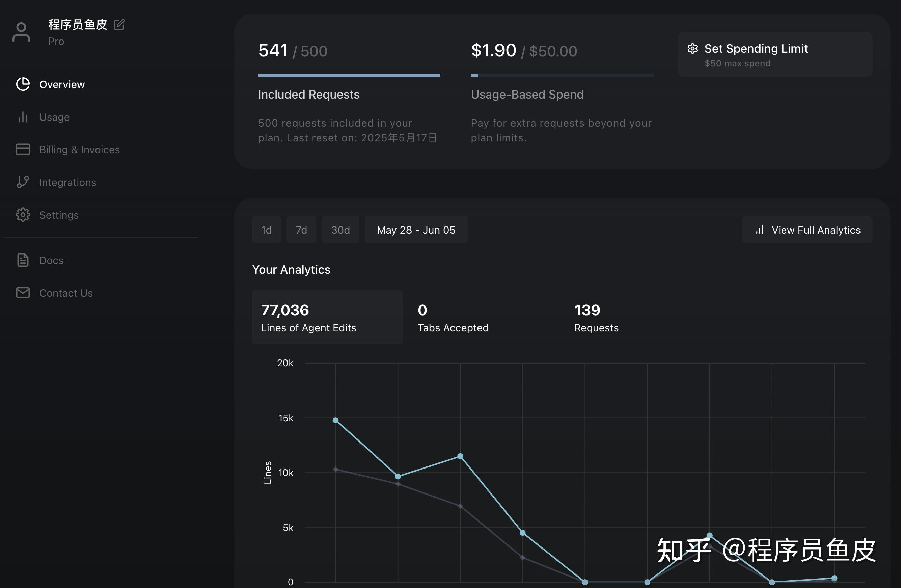The width and height of the screenshot is (901, 588).
Task: Open View Full Analytics
Action: click(807, 230)
